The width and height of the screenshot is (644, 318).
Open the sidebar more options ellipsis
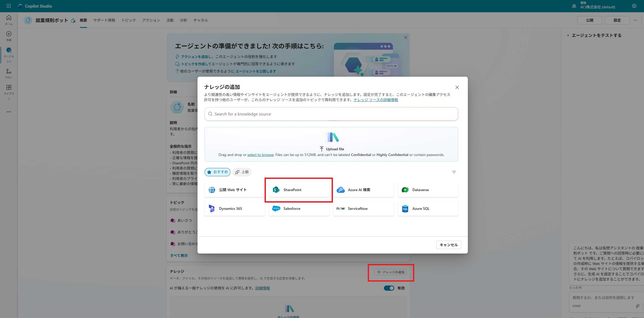click(9, 112)
